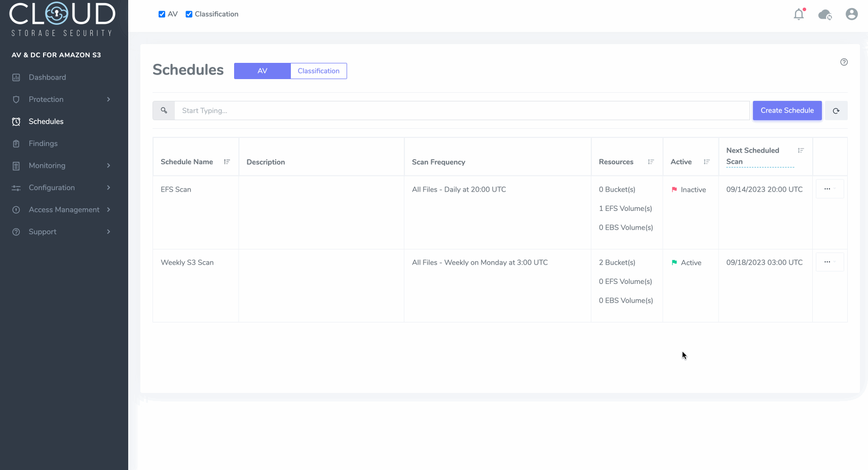The height and width of the screenshot is (470, 868).
Task: Refresh the schedules list
Action: (836, 111)
